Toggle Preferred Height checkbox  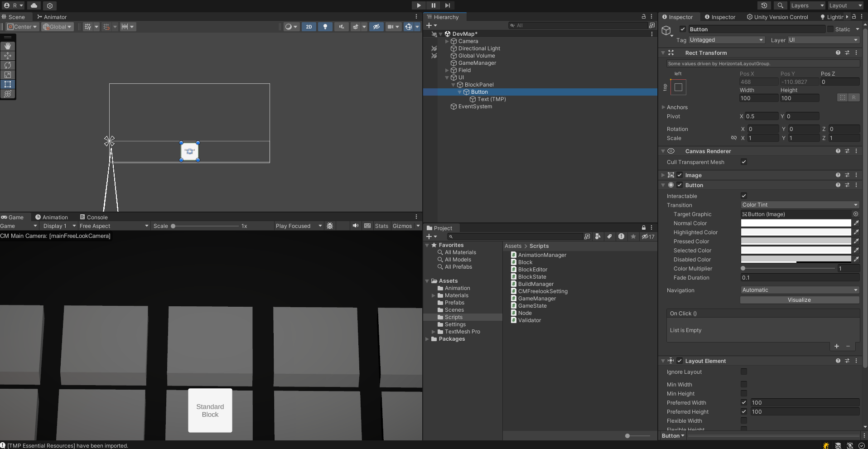744,411
